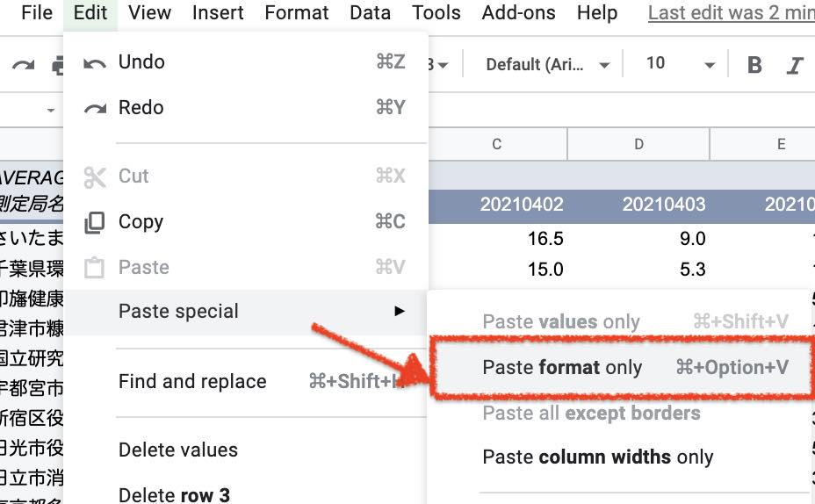Select Find and replace
Viewport: 815px width, 504px height.
tap(192, 382)
